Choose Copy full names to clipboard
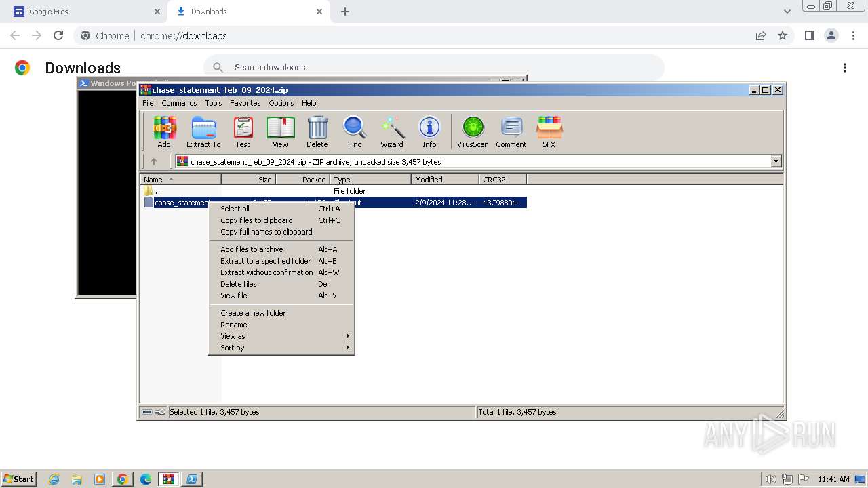 click(281, 232)
